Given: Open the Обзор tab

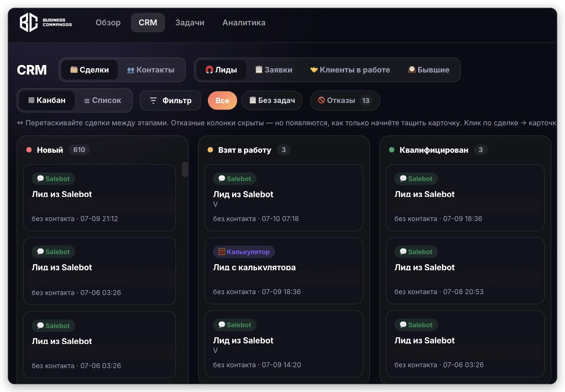Looking at the screenshot, I should pos(108,22).
